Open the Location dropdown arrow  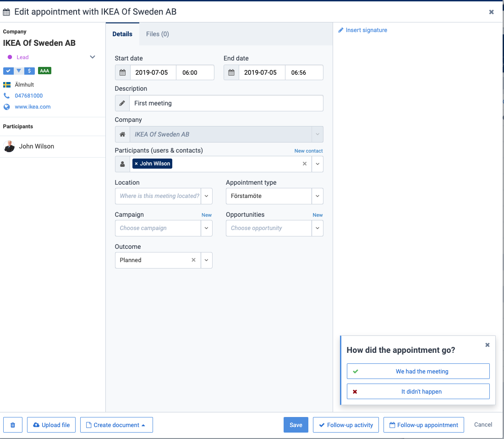(207, 196)
